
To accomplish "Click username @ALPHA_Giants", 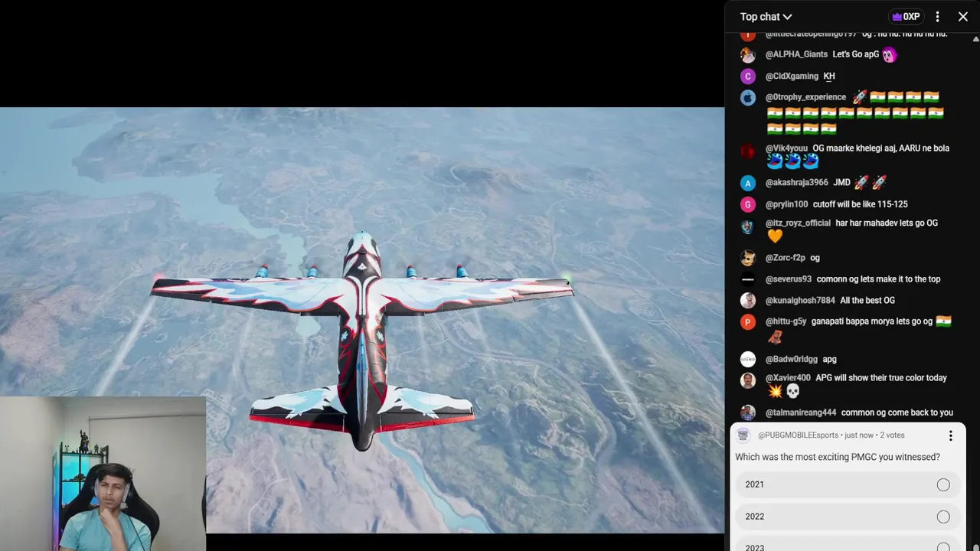I will click(796, 54).
